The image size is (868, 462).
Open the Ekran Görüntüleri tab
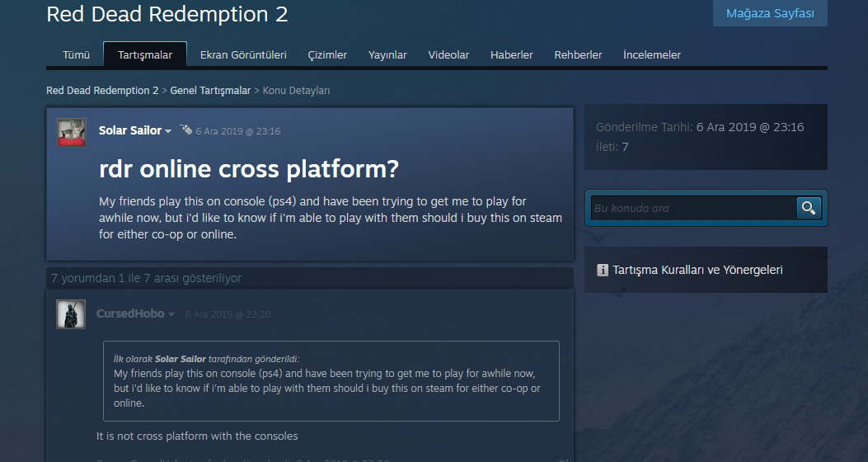(x=243, y=54)
